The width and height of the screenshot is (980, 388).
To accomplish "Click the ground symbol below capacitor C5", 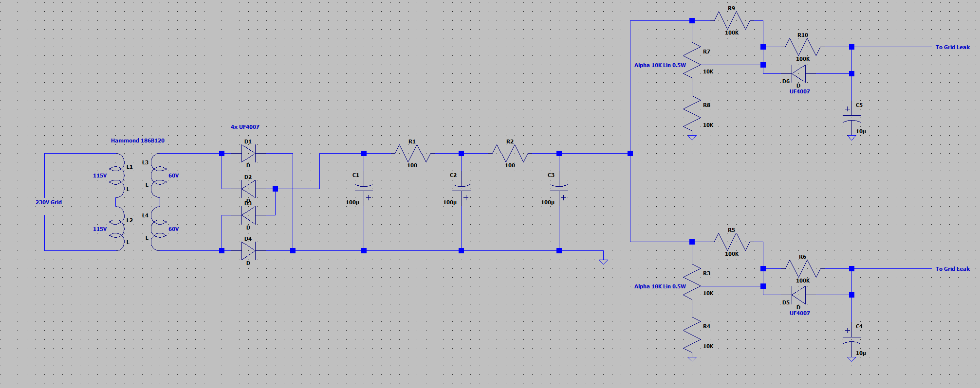I will (x=851, y=138).
